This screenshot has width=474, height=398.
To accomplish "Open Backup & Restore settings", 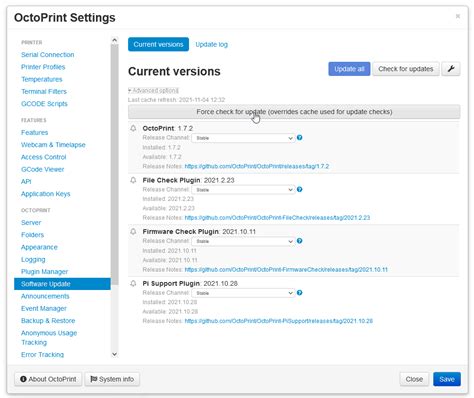I will coord(48,321).
